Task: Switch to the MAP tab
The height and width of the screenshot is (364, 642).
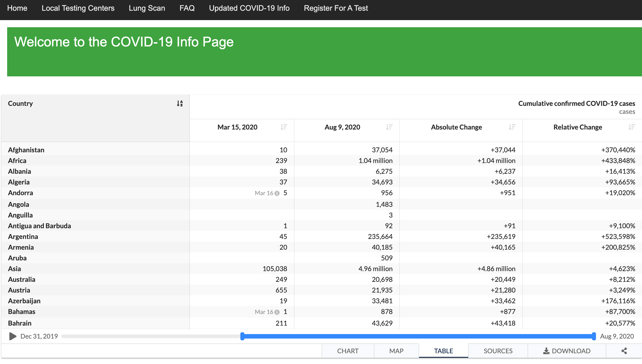Action: [396, 351]
